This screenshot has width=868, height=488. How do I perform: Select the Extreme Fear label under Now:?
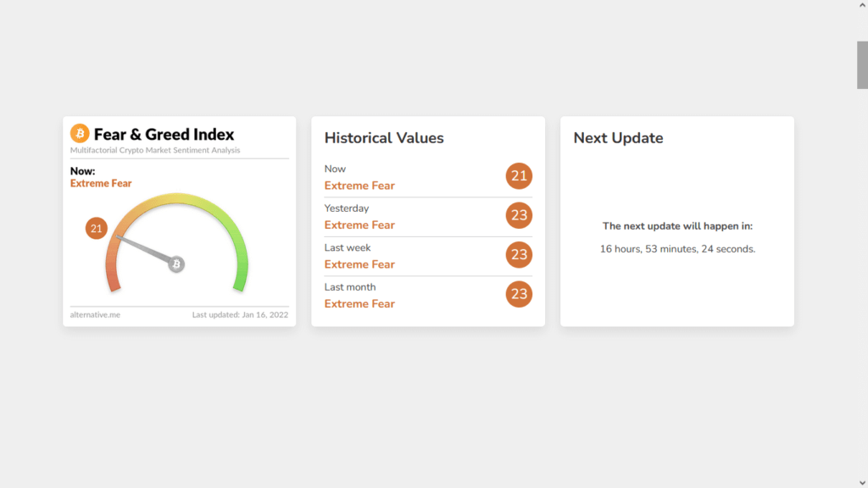(101, 184)
